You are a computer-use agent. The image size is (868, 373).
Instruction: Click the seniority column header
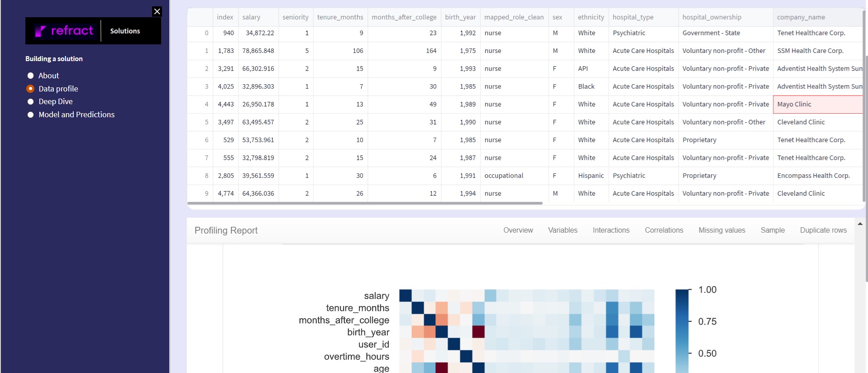point(296,17)
